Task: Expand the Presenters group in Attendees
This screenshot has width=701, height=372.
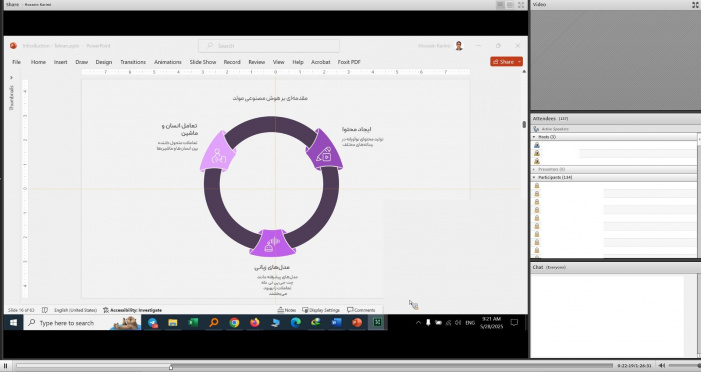Action: click(x=534, y=169)
